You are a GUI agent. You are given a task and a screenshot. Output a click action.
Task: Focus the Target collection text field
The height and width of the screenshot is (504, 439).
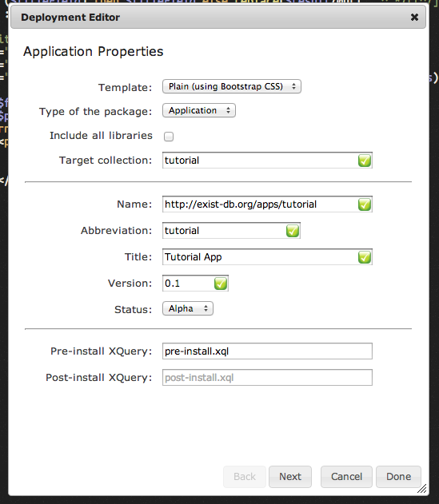point(267,161)
